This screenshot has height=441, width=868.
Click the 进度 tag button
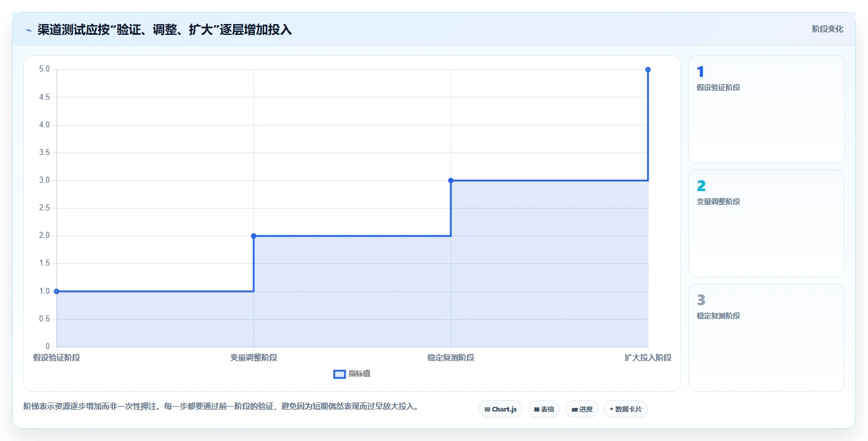click(x=582, y=409)
